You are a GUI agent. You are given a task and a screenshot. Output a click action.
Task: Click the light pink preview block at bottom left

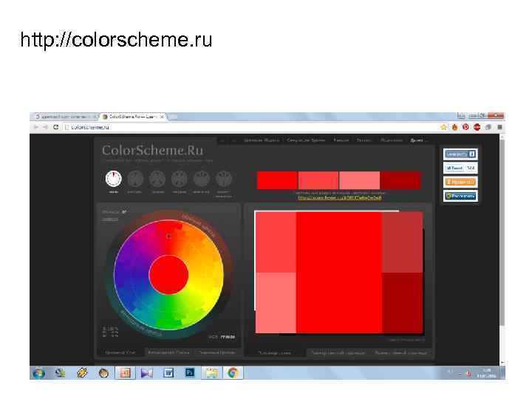click(276, 303)
